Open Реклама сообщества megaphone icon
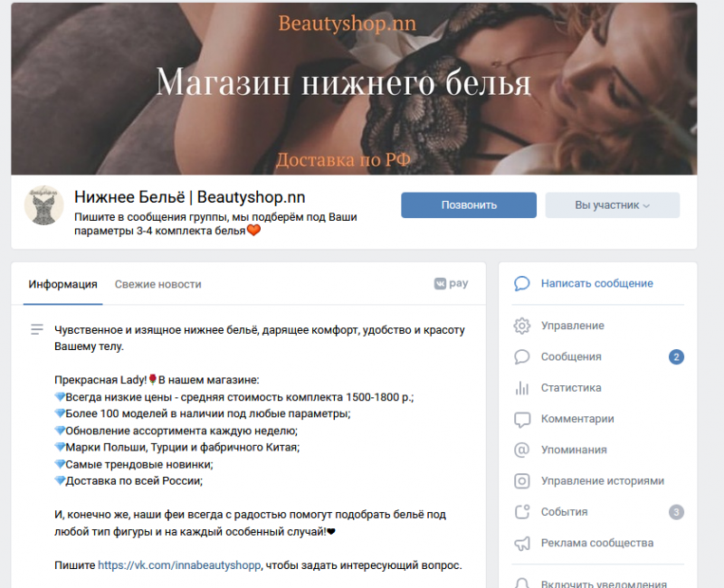This screenshot has width=724, height=588. pyautogui.click(x=522, y=544)
